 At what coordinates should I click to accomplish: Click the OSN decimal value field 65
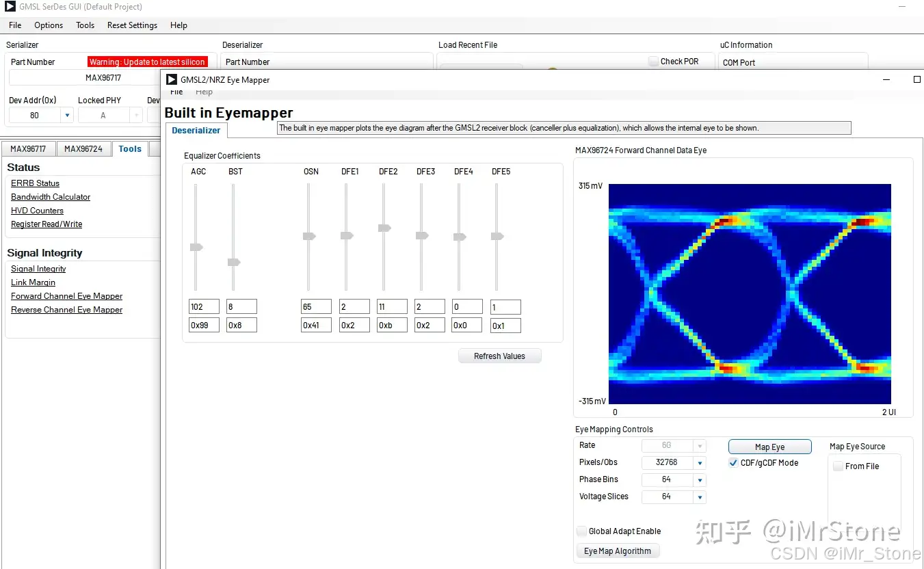[317, 306]
